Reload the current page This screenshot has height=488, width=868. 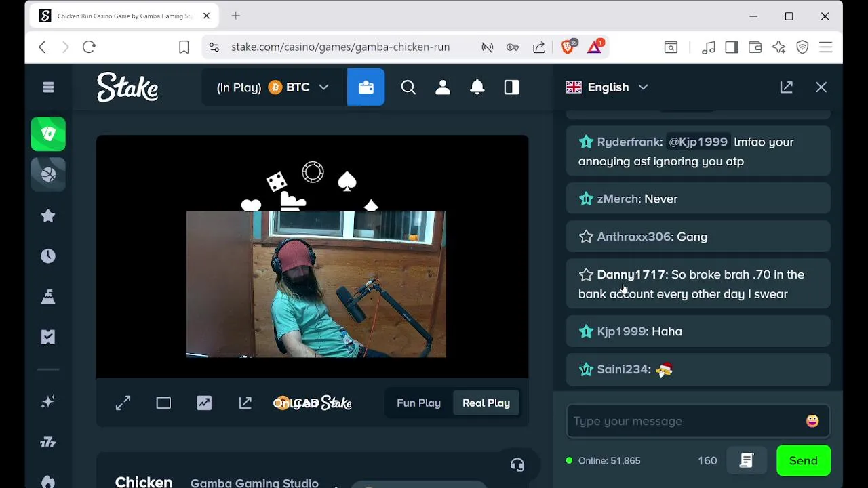coord(89,47)
